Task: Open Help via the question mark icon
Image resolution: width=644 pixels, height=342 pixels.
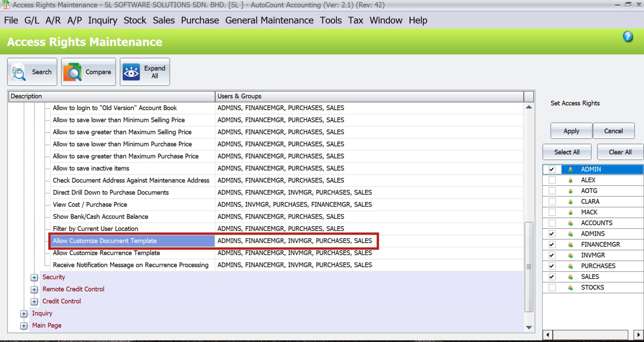Action: (x=628, y=37)
